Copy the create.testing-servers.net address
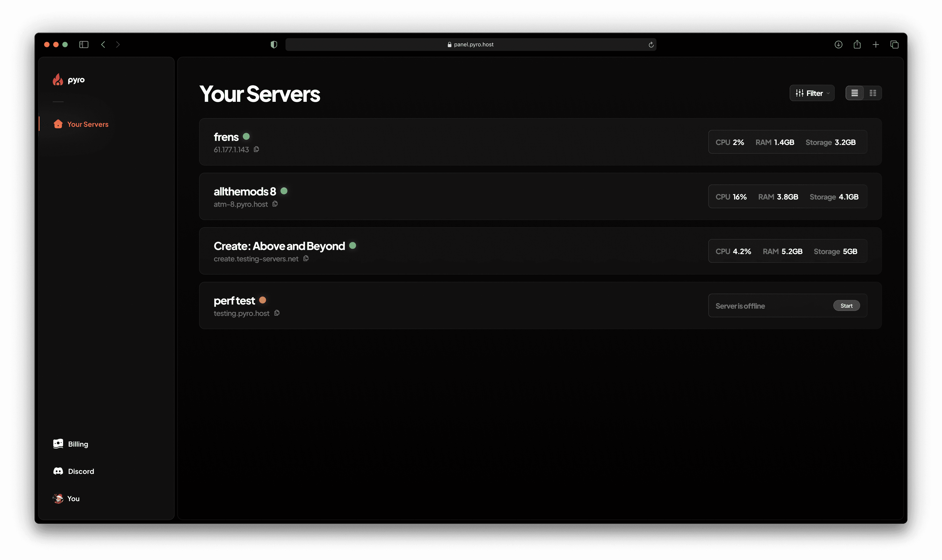The width and height of the screenshot is (942, 560). click(x=306, y=259)
